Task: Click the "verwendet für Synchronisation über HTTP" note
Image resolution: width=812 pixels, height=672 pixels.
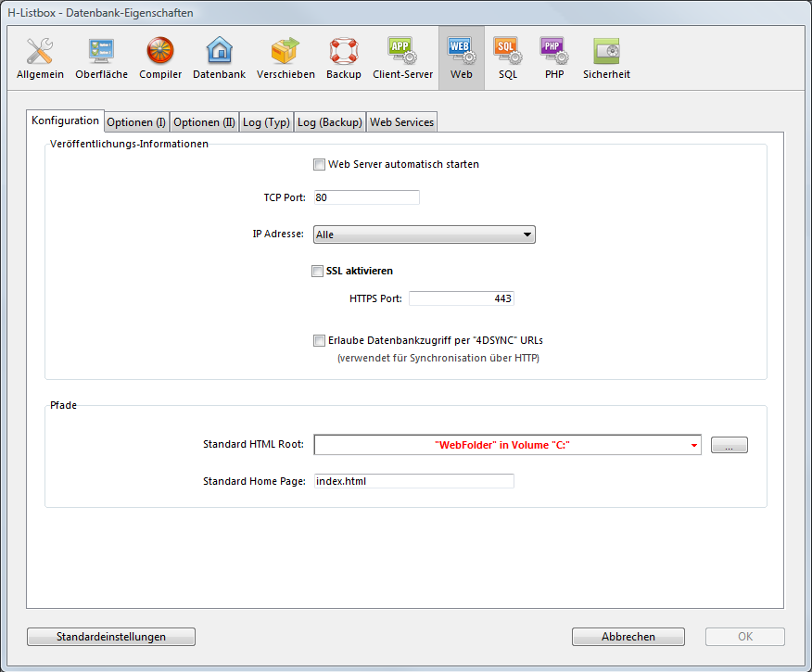Action: coord(438,358)
